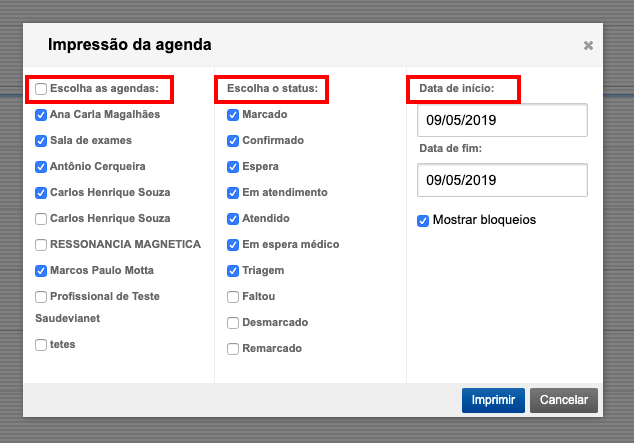The height and width of the screenshot is (443, 634).
Task: Uncheck the Triagem status
Action: pos(233,271)
